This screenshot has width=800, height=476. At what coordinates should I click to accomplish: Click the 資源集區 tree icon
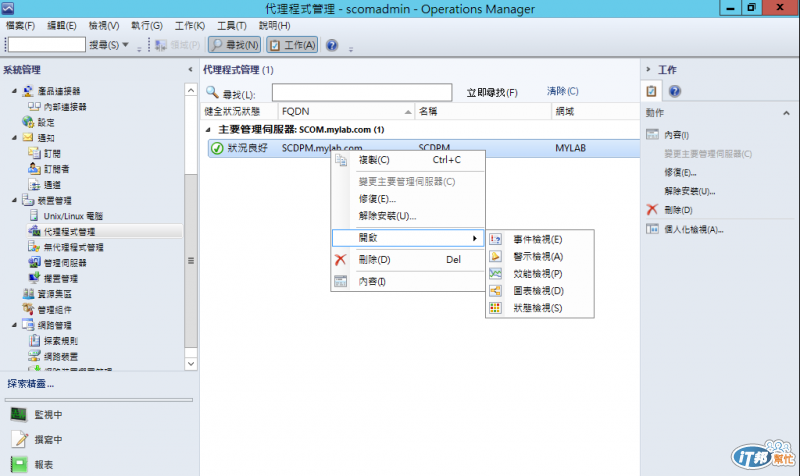click(x=28, y=294)
